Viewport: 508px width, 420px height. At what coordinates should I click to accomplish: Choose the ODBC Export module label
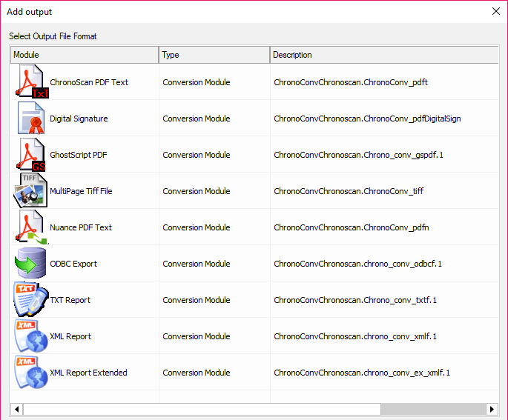(73, 264)
